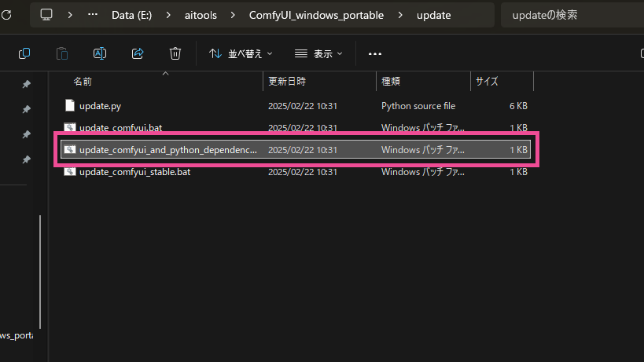Expand chevron after ComfyUI_windows_portable breadcrumb
Image resolution: width=644 pixels, height=362 pixels.
[x=400, y=15]
